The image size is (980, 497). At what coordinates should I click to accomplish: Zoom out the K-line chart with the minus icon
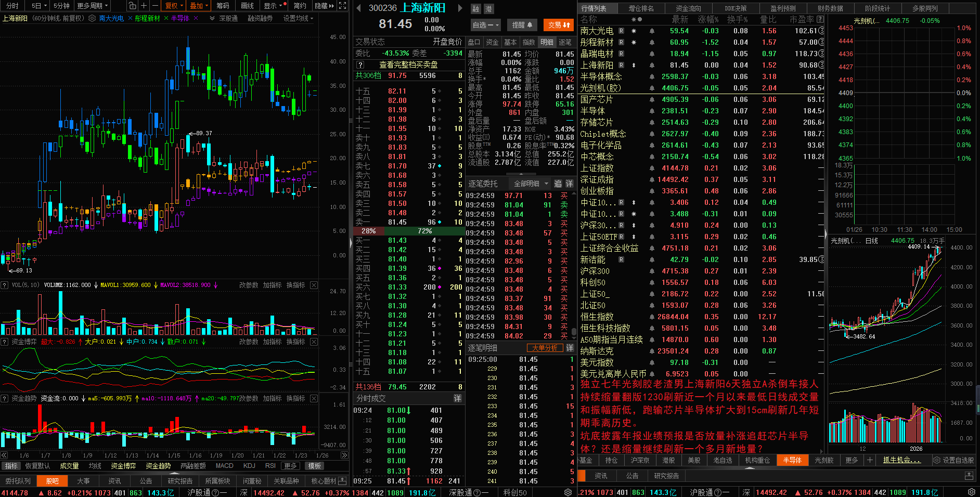click(155, 6)
